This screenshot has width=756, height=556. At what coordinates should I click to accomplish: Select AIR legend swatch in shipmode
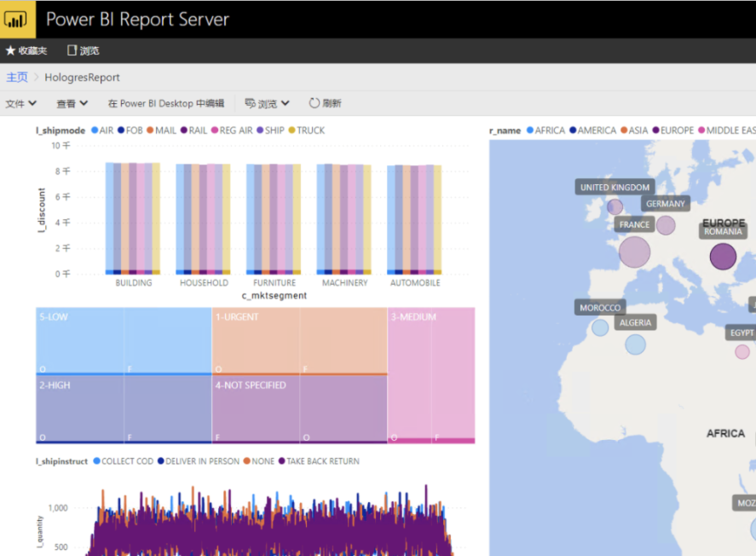click(95, 130)
